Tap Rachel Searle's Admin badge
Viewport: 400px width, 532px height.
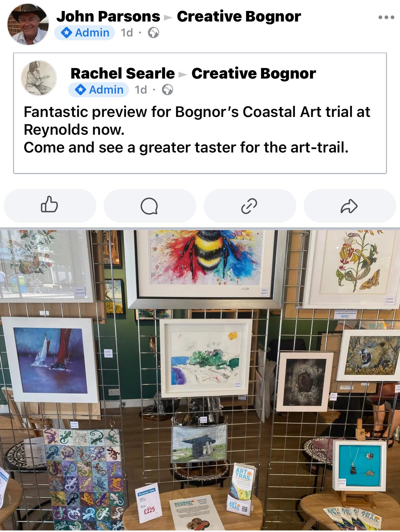99,90
